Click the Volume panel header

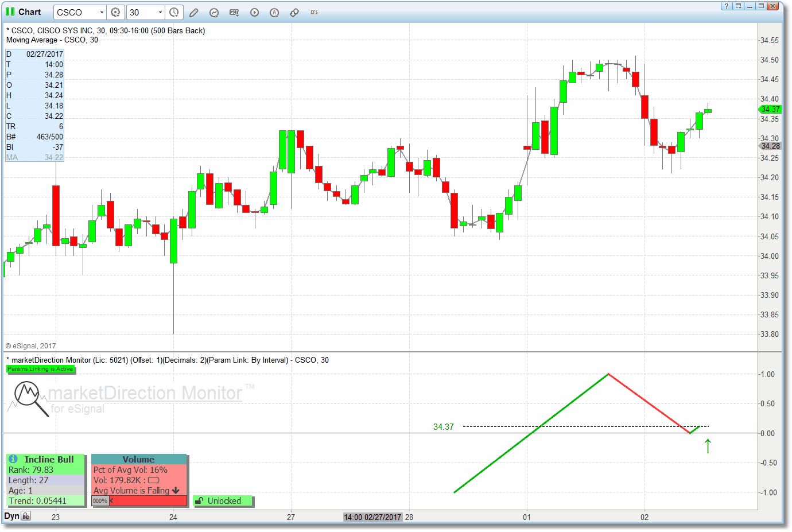point(139,459)
